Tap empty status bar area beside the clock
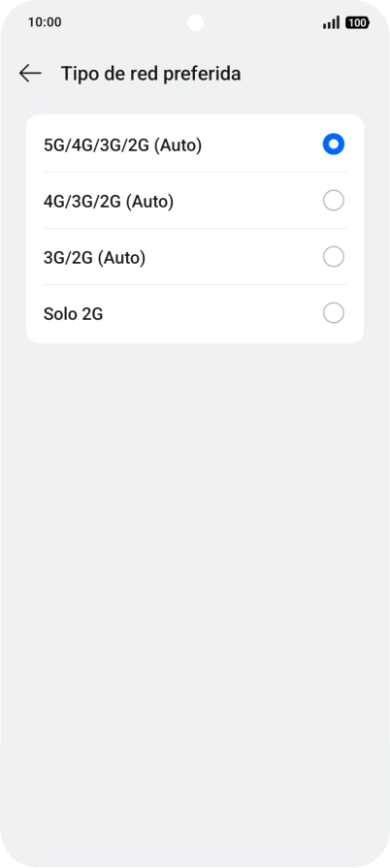Image resolution: width=390 pixels, height=868 pixels. pyautogui.click(x=122, y=22)
